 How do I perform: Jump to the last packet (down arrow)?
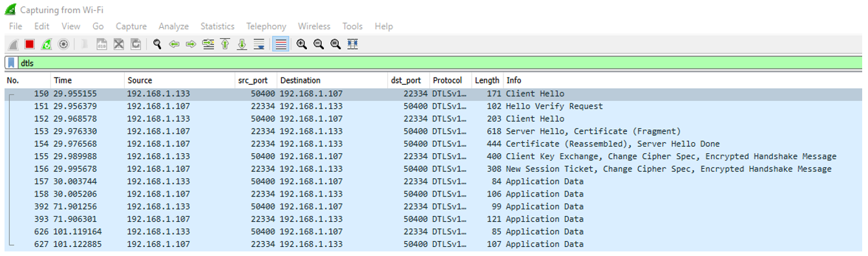pos(242,44)
